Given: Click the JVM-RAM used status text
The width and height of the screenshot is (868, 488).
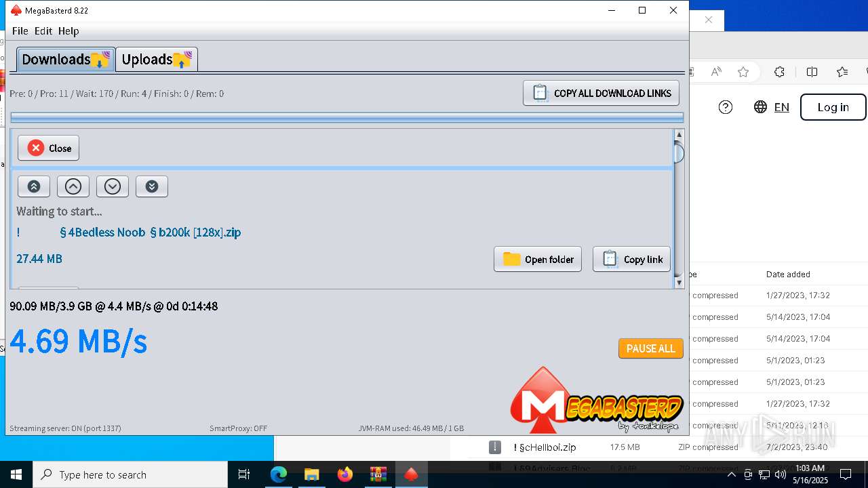Looking at the screenshot, I should [x=412, y=428].
